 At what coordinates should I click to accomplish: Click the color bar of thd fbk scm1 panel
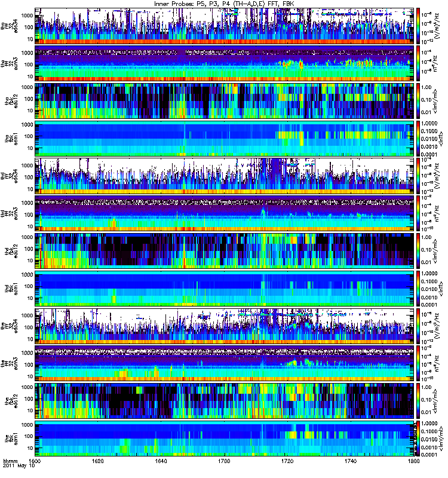(418, 289)
